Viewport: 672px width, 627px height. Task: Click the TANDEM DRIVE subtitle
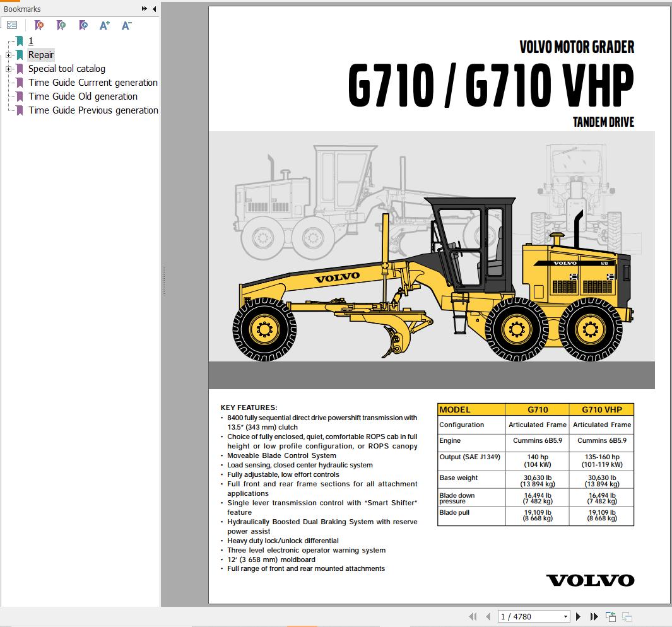603,122
